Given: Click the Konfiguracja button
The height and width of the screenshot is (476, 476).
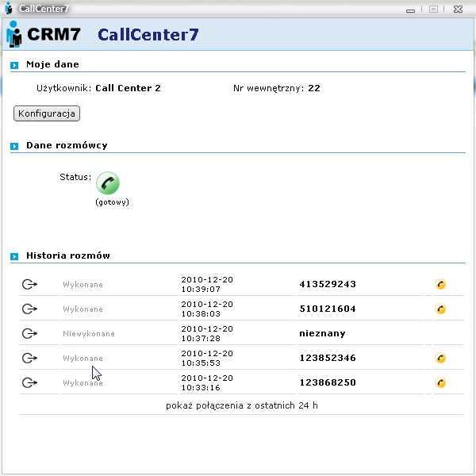Looking at the screenshot, I should tap(47, 113).
